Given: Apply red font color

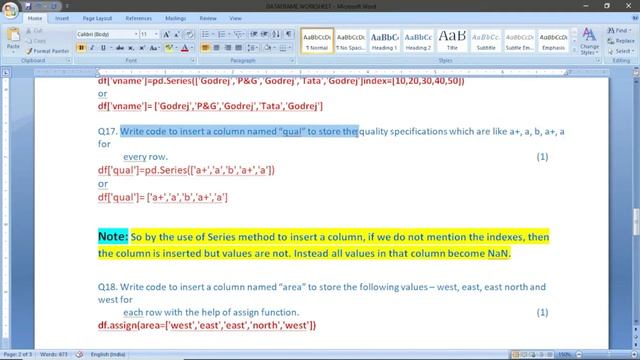Looking at the screenshot, I should click(184, 48).
